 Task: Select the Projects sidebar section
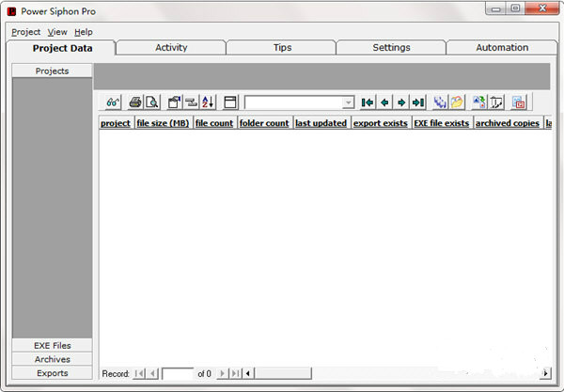(x=52, y=71)
